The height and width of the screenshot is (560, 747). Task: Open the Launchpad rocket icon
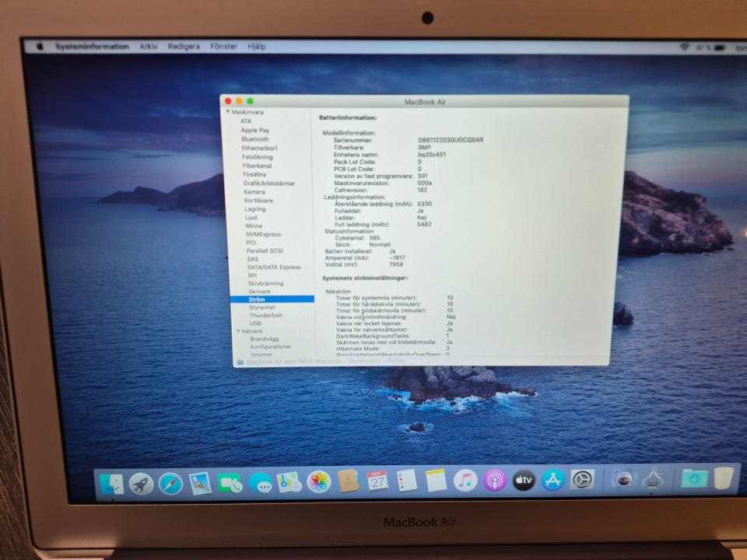click(x=141, y=484)
